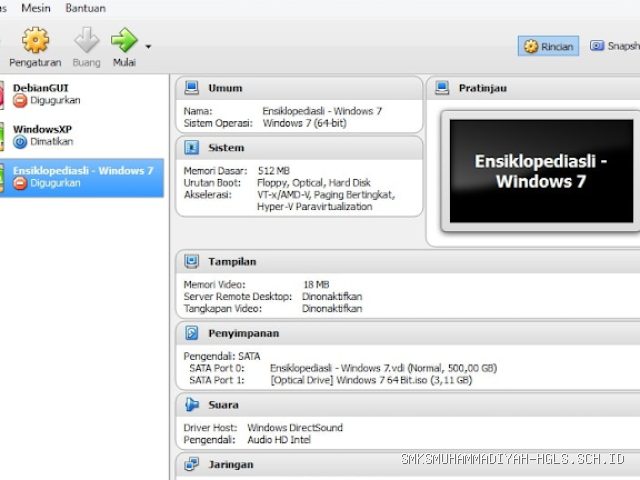Click the 'Pengendali: SATA' storage line
Screen dimensions: 640x480
tap(222, 356)
